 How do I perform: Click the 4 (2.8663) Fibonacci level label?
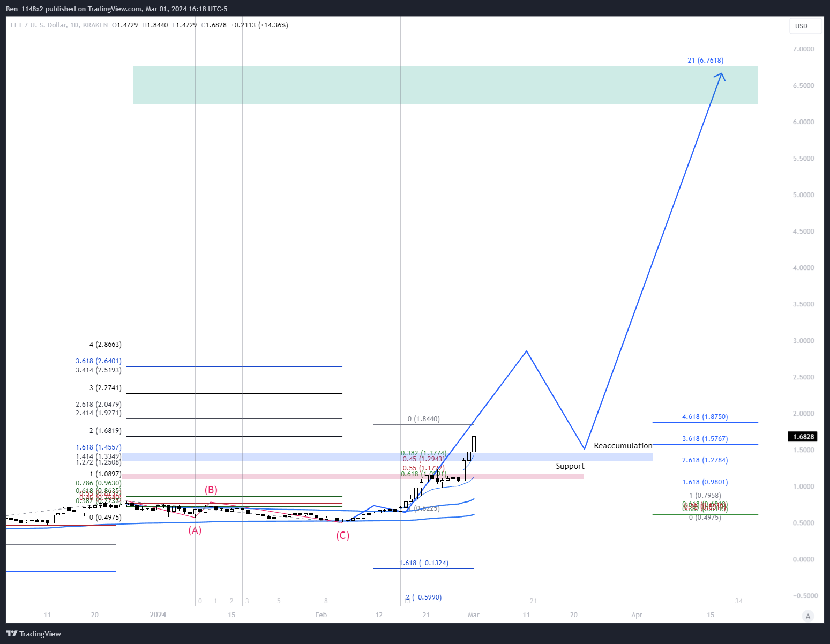pyautogui.click(x=105, y=345)
